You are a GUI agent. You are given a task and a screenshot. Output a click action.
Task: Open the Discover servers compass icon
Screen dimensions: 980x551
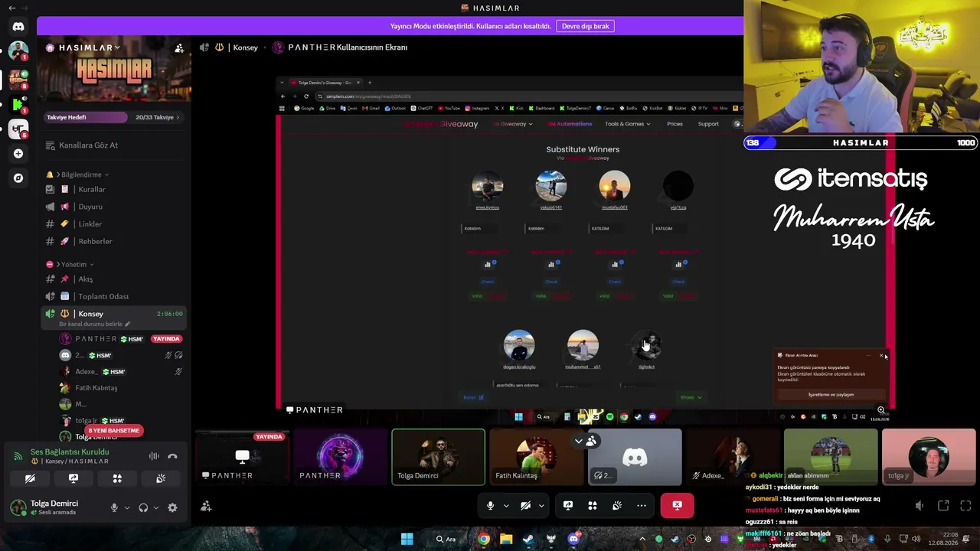(18, 178)
